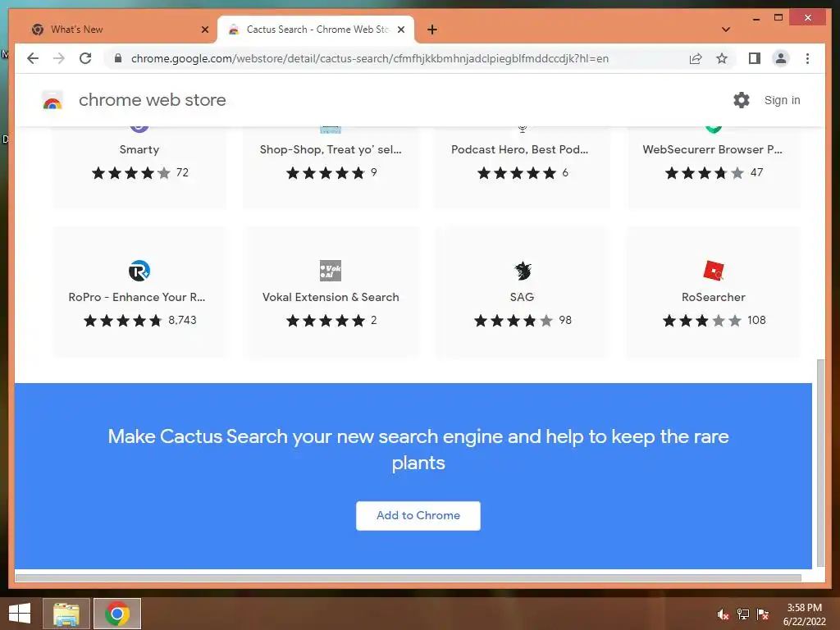The width and height of the screenshot is (840, 630).
Task: Bookmark this page with the star
Action: [722, 58]
